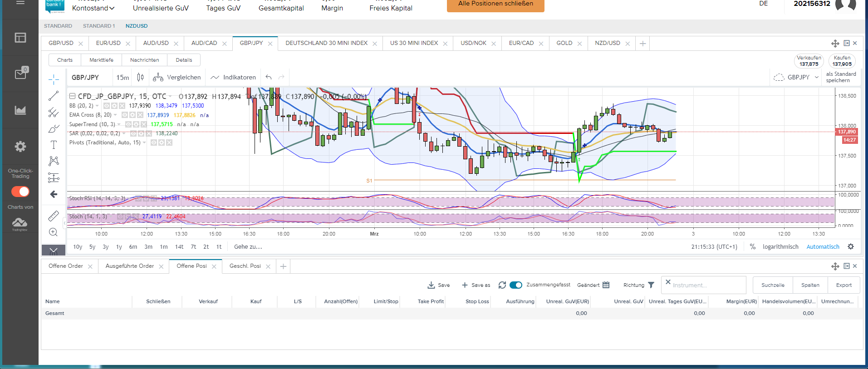The image size is (868, 369).
Task: Open the SuperTrend dropdown arrow
Action: (x=119, y=124)
